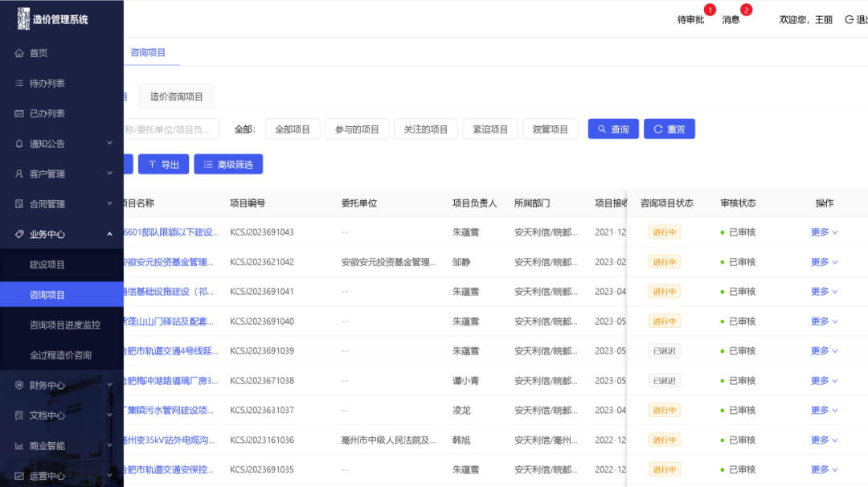Filter by 紧迫项目 option
The width and height of the screenshot is (868, 487).
point(490,129)
